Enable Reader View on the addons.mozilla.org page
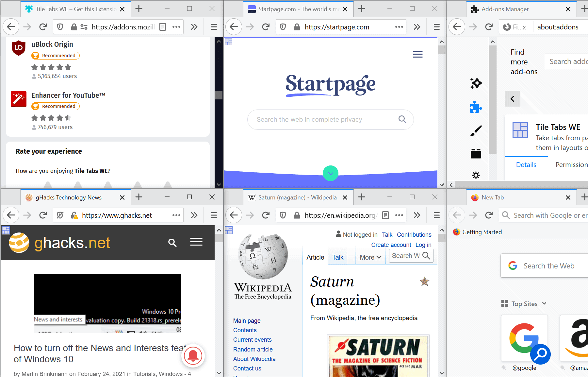588x377 pixels. point(163,27)
